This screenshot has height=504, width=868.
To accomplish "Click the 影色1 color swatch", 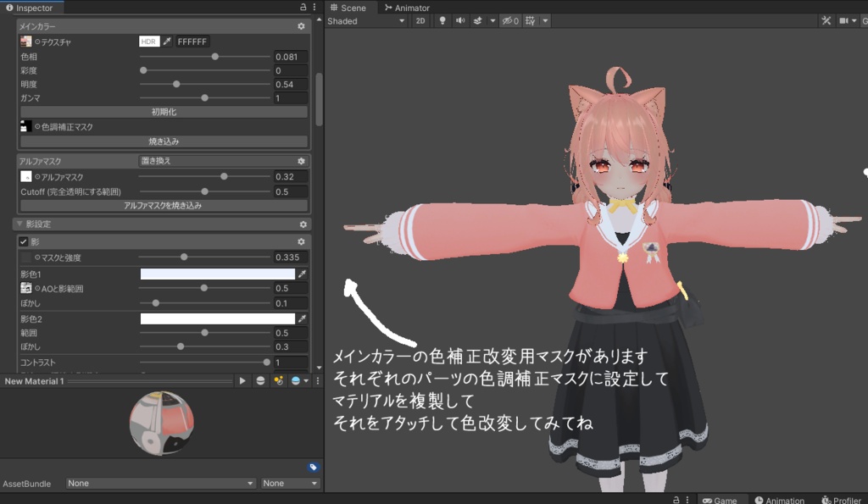I will coord(216,273).
